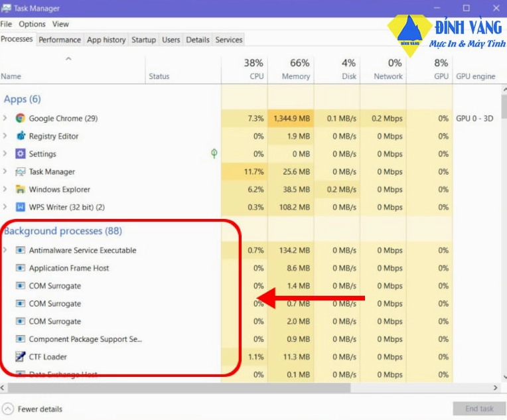Sort by the Network column header
This screenshot has width=507, height=420.
(383, 70)
